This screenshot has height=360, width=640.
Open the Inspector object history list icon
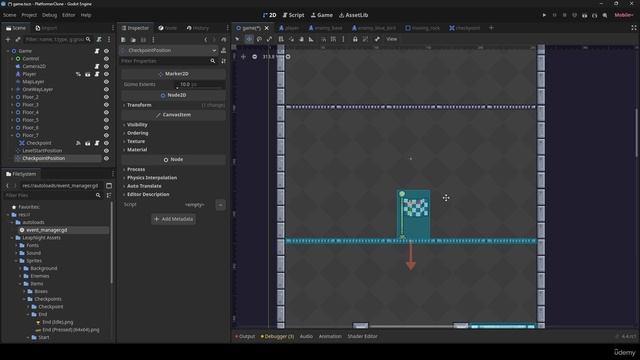(x=224, y=40)
